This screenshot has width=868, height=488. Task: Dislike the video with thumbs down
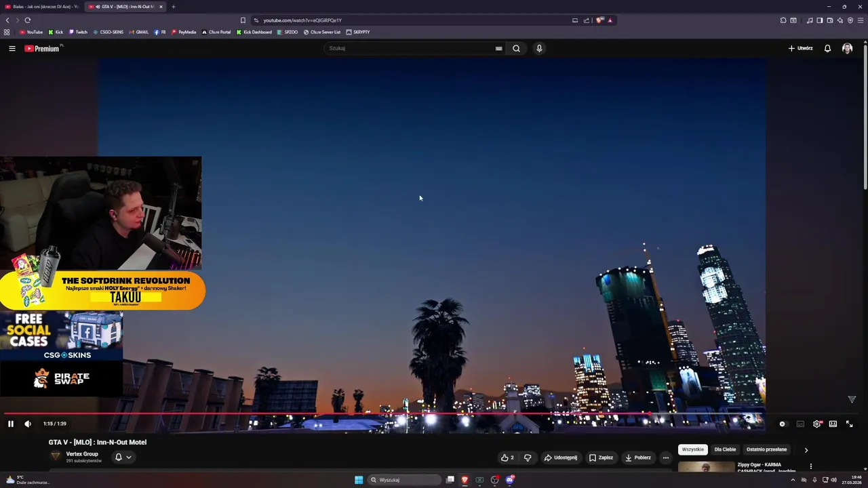tap(528, 457)
